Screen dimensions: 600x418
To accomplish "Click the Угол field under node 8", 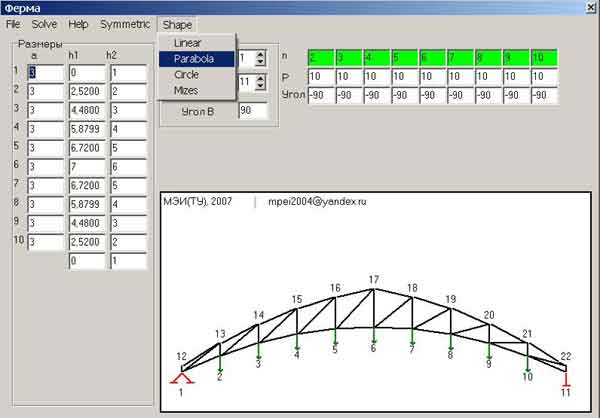I will [488, 95].
